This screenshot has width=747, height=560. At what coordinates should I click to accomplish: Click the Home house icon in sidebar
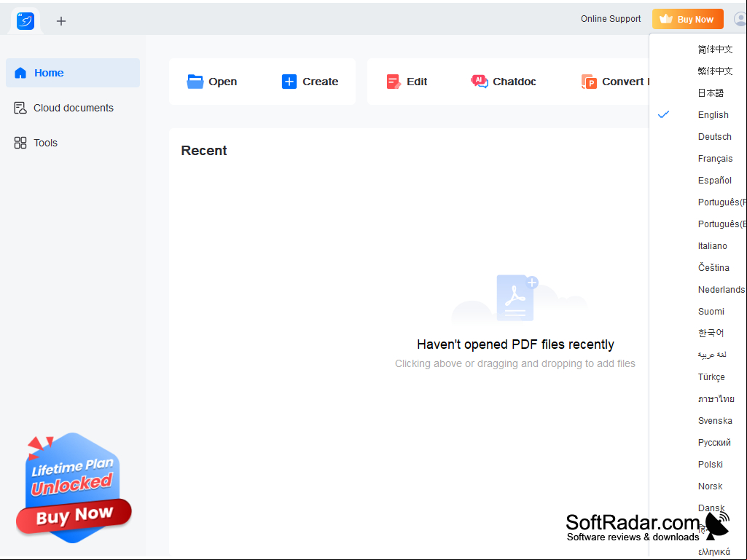click(20, 73)
